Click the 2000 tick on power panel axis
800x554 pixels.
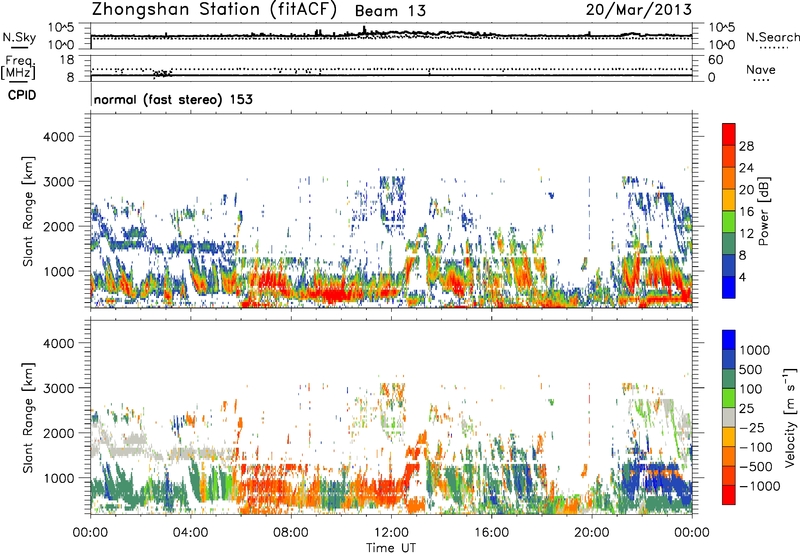click(x=58, y=226)
